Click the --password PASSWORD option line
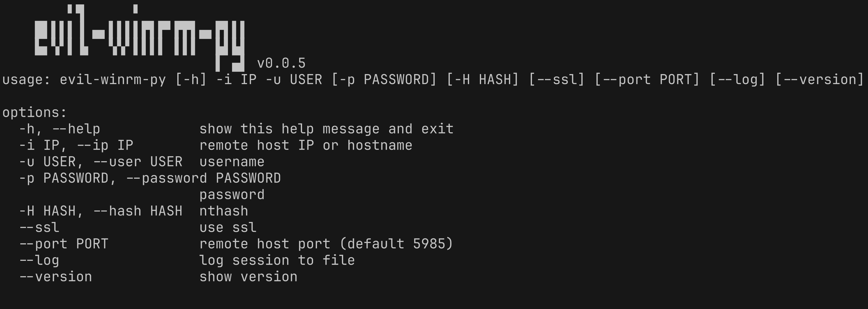The image size is (868, 309). point(150,178)
